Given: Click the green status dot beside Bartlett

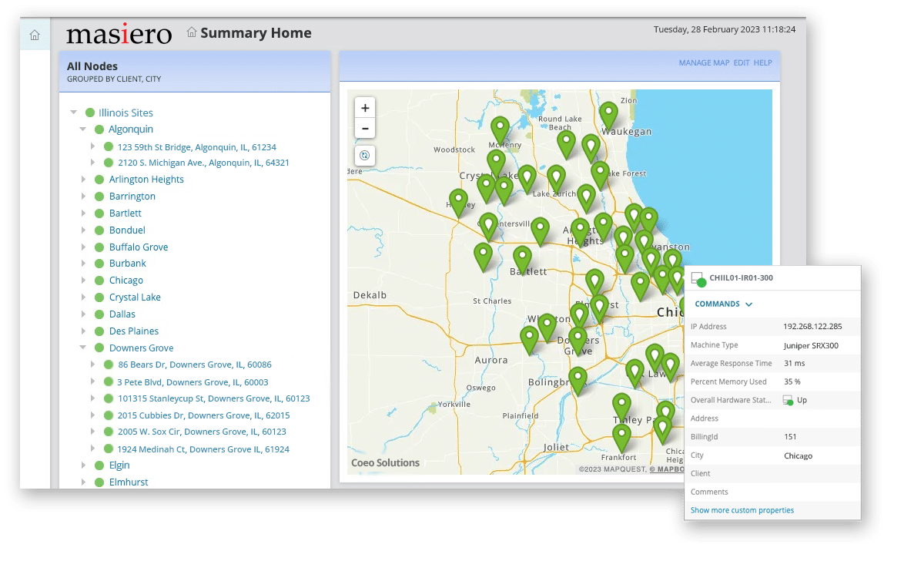Looking at the screenshot, I should pyautogui.click(x=99, y=213).
